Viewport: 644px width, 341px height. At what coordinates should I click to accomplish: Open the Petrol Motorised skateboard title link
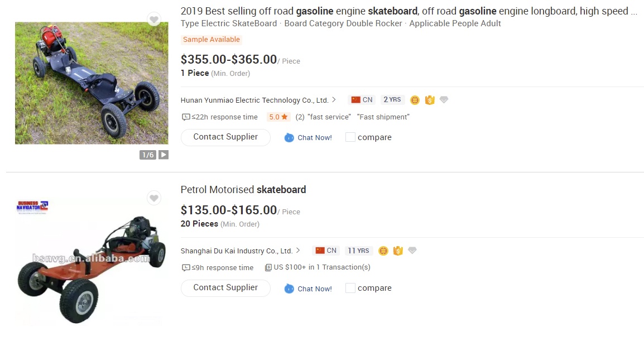[243, 190]
